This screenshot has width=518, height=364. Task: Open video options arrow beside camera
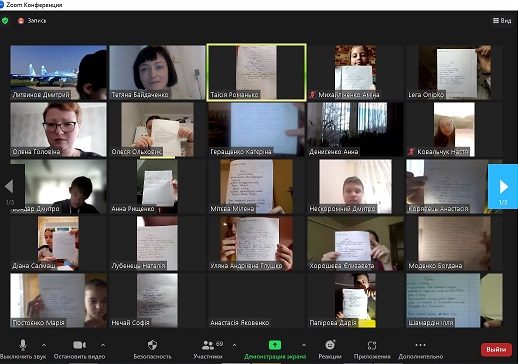(x=103, y=345)
